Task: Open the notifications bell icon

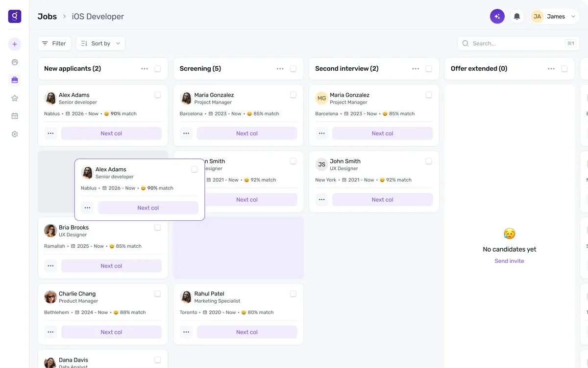Action: pyautogui.click(x=517, y=16)
